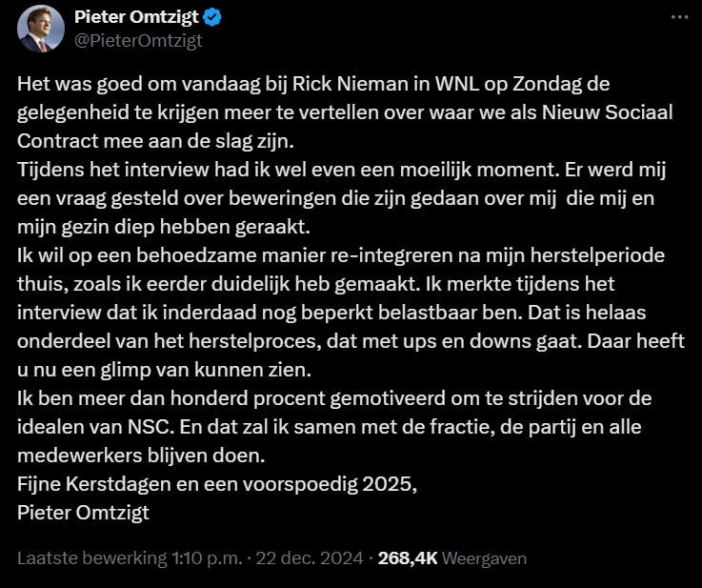702x588 pixels.
Task: Click the phrase Nieuw Sociaal Contract
Action: click(x=345, y=127)
